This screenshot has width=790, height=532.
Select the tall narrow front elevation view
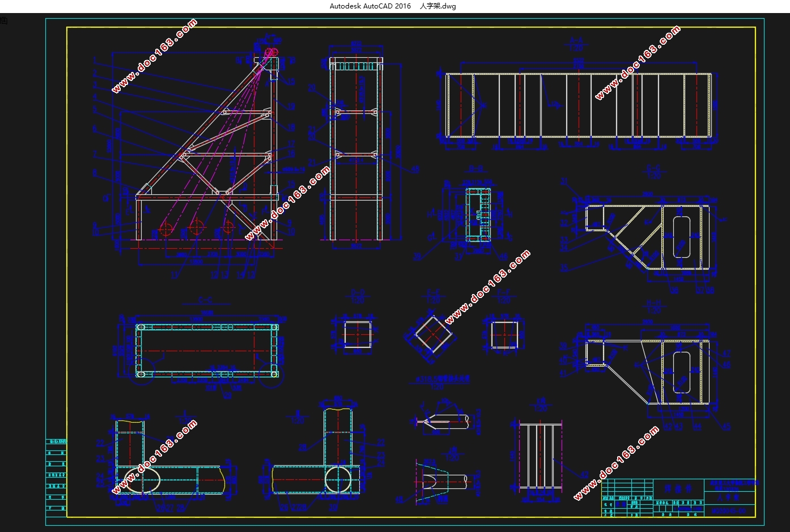pyautogui.click(x=356, y=148)
